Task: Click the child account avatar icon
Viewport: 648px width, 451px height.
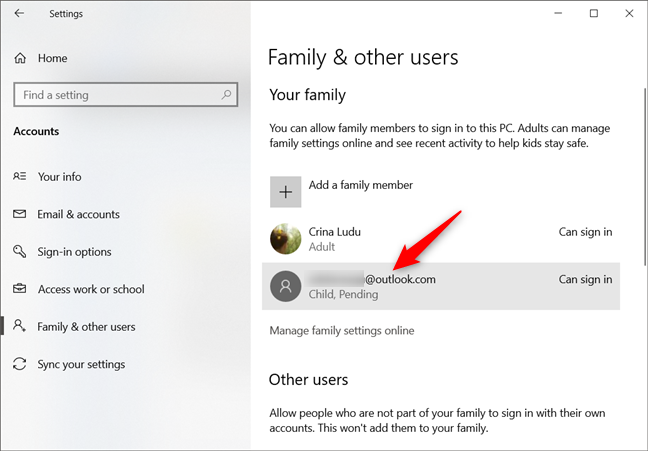Action: click(286, 287)
